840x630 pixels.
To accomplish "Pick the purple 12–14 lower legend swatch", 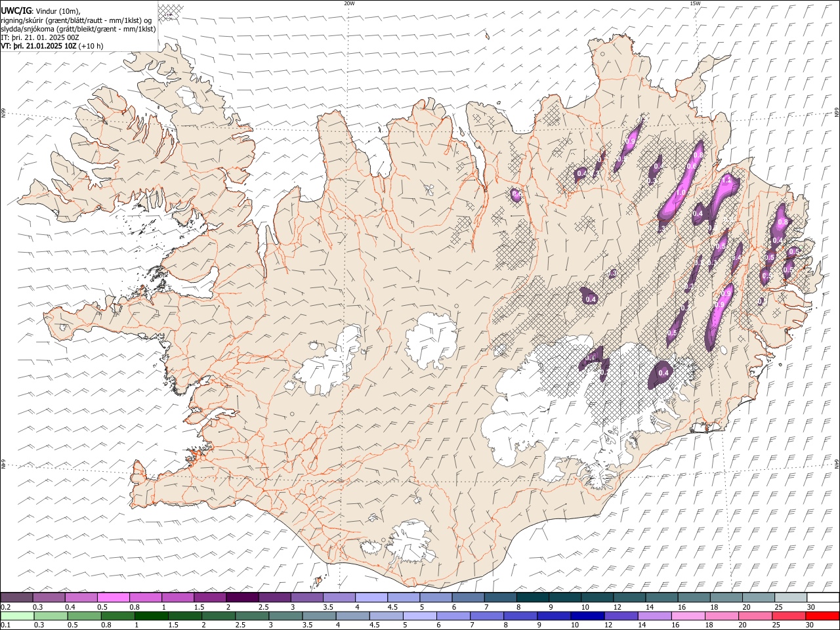I will pyautogui.click(x=621, y=616).
